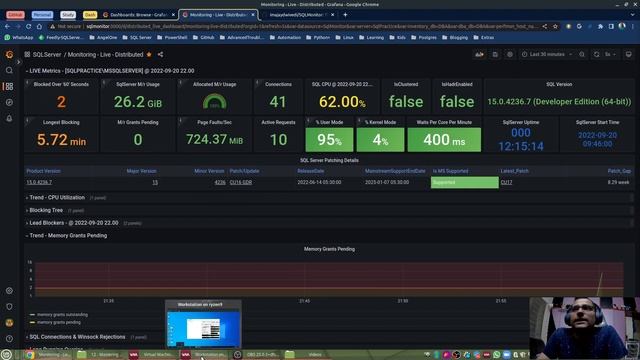Open a new browser tab

coord(345,15)
